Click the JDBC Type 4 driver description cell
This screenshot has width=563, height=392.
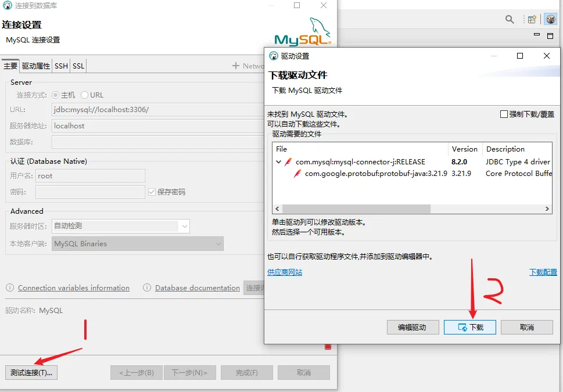(518, 162)
